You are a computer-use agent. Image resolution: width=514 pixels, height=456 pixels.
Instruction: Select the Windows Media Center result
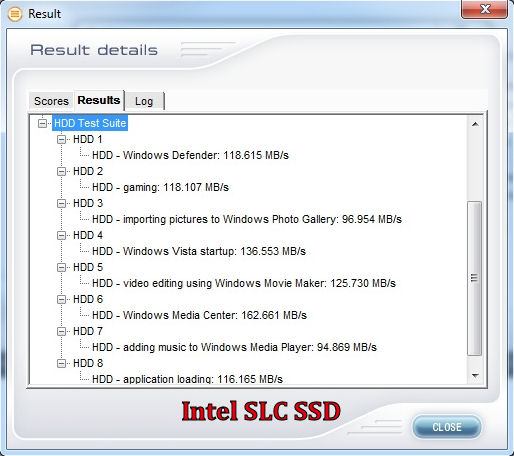(199, 315)
